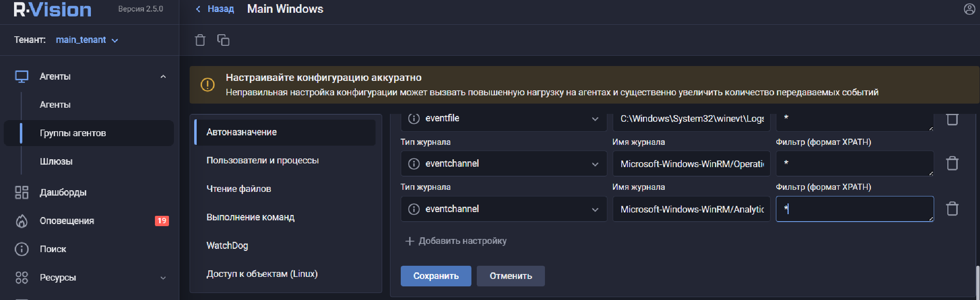Click the Сохранить button

pos(436,276)
